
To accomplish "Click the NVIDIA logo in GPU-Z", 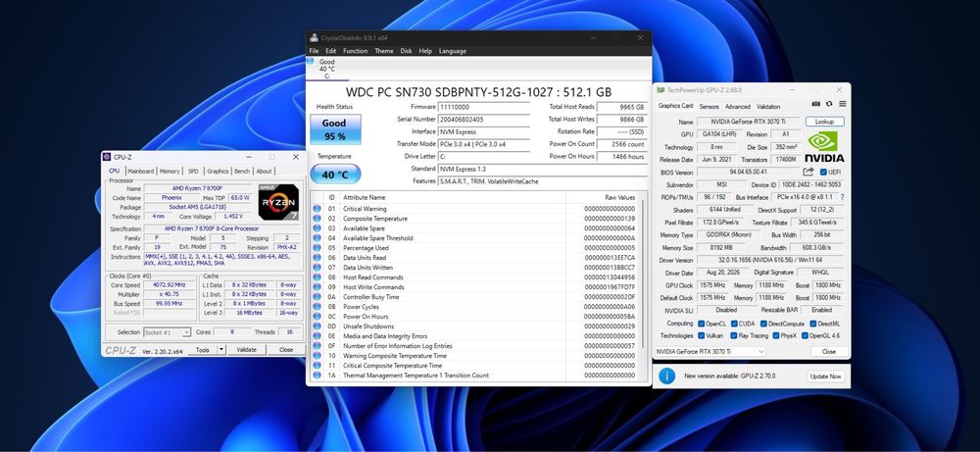I will pos(824,147).
